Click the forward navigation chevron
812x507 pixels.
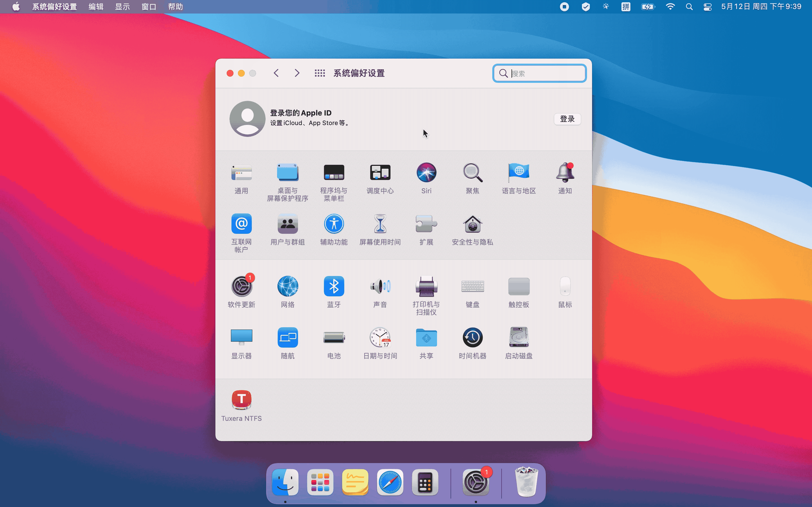297,73
